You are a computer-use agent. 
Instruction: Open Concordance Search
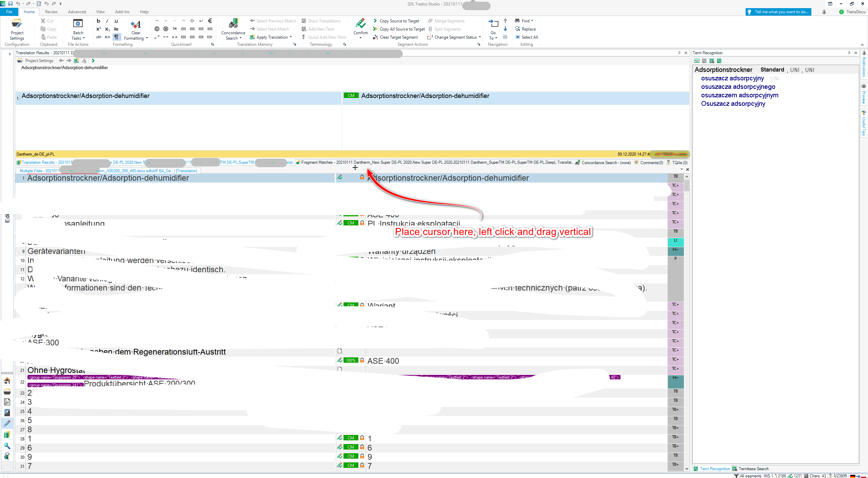(233, 29)
